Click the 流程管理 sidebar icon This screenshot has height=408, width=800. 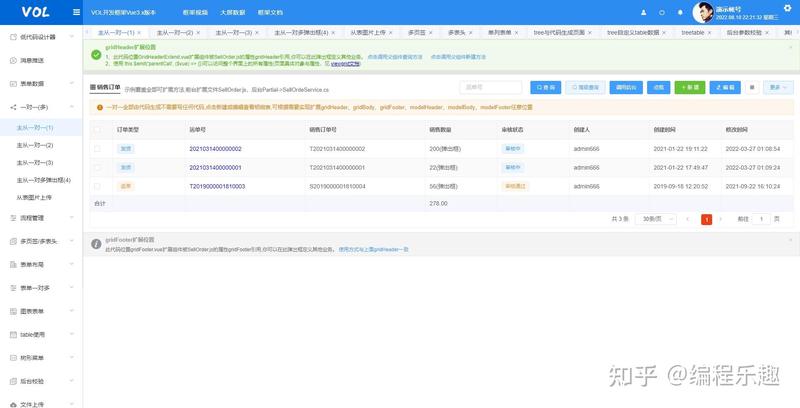pos(14,218)
